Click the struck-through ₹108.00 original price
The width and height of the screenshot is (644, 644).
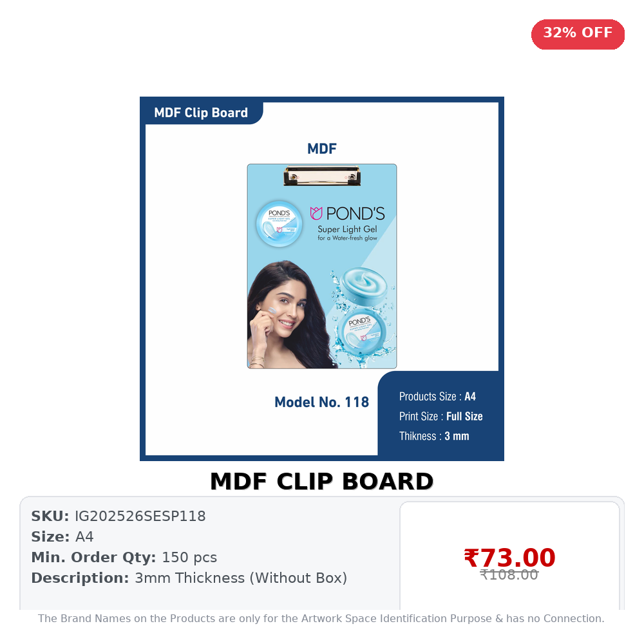tap(509, 575)
